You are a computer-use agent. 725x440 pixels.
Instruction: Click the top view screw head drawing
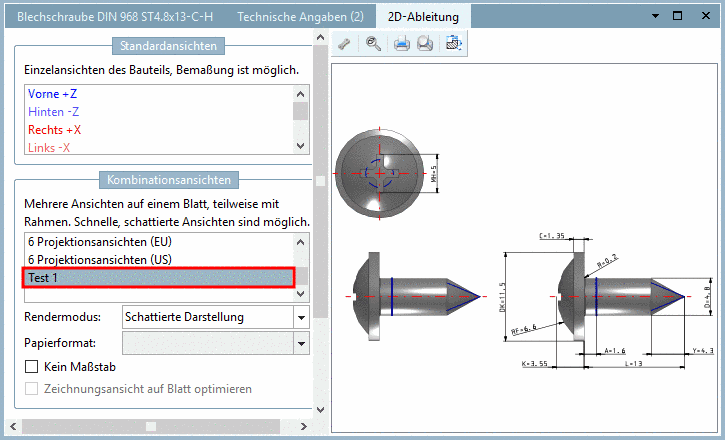[x=379, y=174]
